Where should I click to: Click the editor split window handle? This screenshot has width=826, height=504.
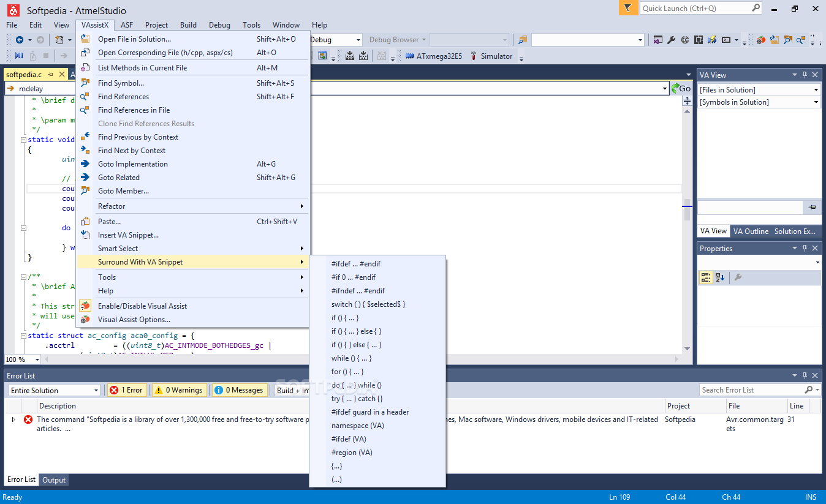click(x=687, y=100)
